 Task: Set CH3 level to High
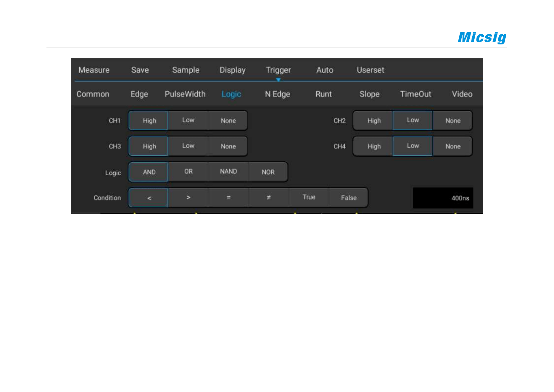click(x=148, y=146)
